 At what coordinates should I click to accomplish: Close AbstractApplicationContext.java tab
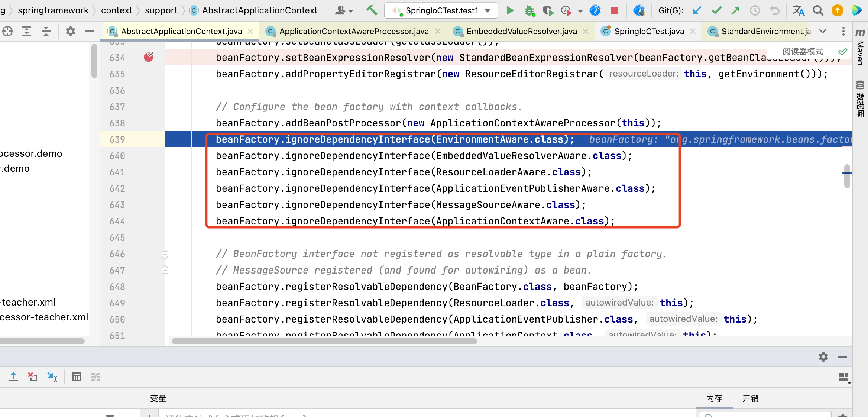(x=251, y=31)
